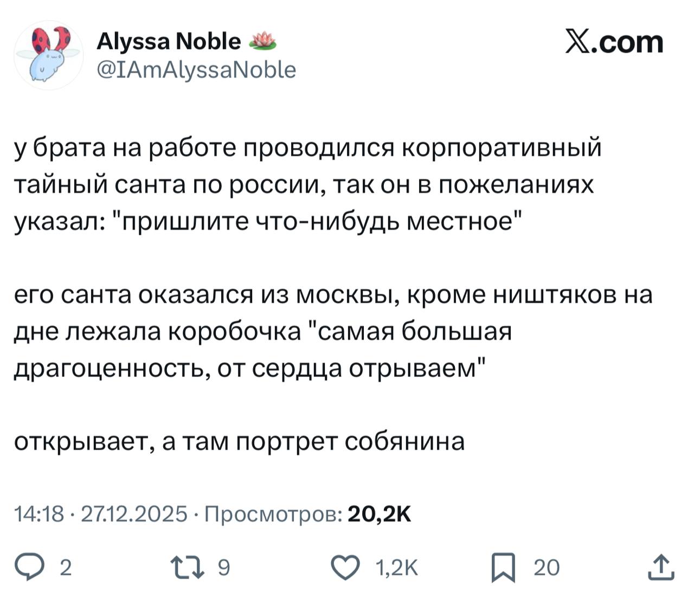
Task: Click the 27.12.2025 date of the tweet
Action: coord(134,513)
